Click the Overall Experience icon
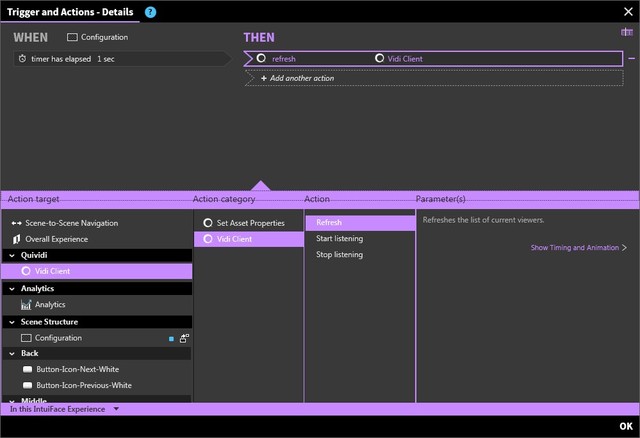The width and height of the screenshot is (640, 438). pos(16,239)
